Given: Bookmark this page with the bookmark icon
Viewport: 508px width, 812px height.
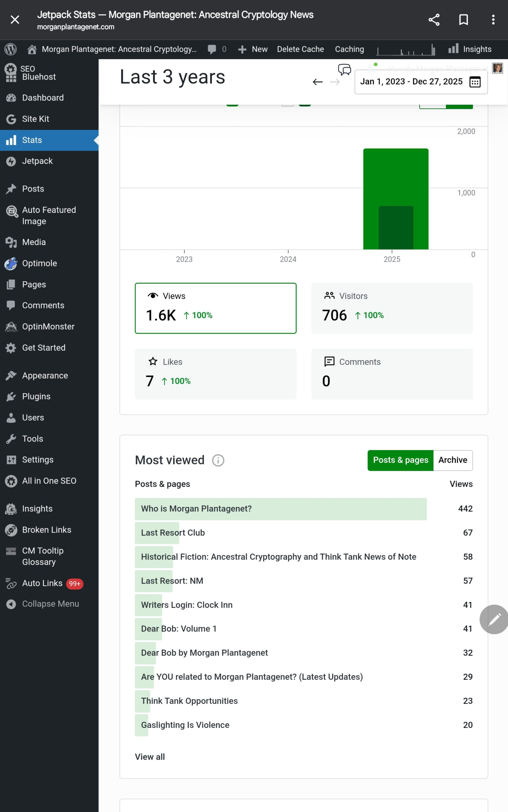Looking at the screenshot, I should tap(463, 19).
